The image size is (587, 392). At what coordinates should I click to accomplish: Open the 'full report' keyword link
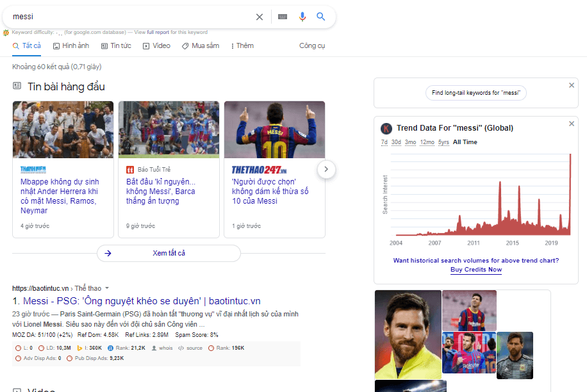tap(158, 32)
